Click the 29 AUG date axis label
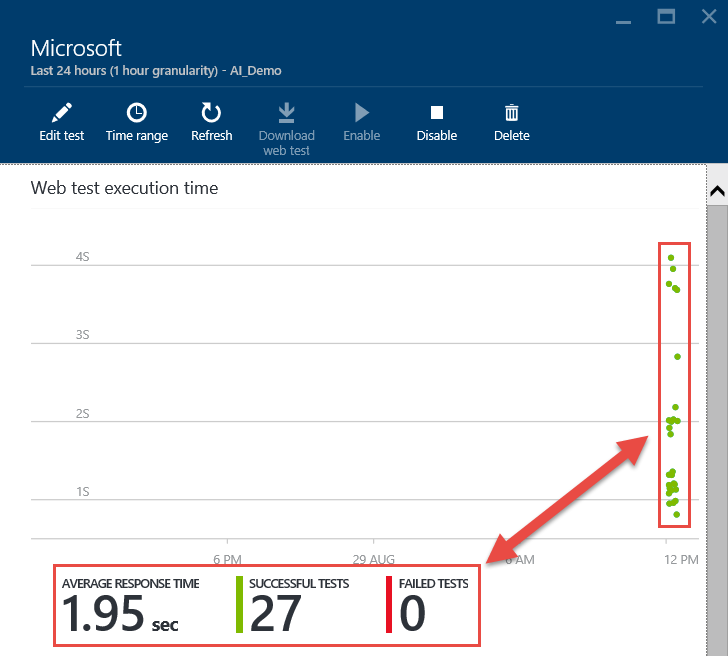Viewport: 728px width, 656px height. (373, 559)
